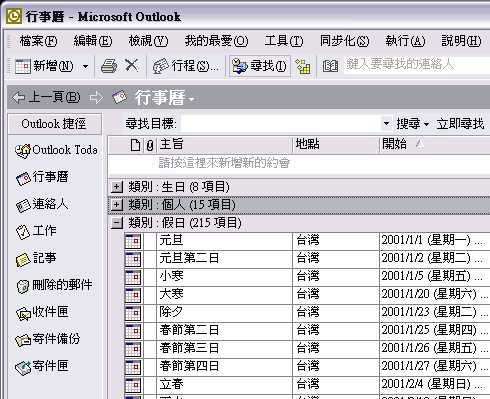The image size is (490, 399).
Task: Open the 工作 tasks shortcut
Action: click(x=36, y=231)
